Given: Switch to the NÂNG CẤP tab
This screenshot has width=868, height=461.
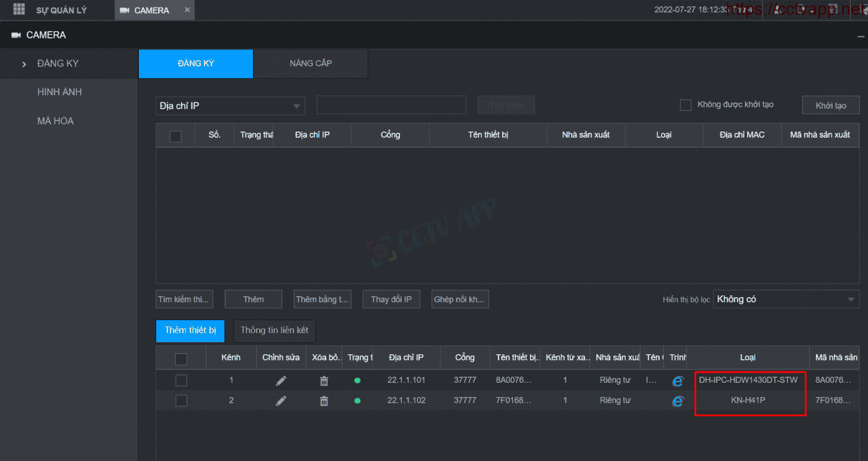Looking at the screenshot, I should click(311, 63).
